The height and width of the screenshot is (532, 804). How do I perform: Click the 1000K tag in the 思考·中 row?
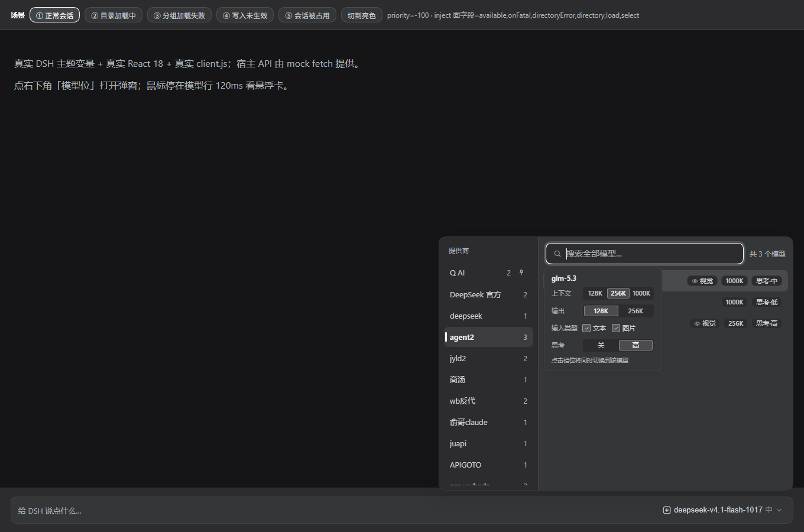coord(734,281)
